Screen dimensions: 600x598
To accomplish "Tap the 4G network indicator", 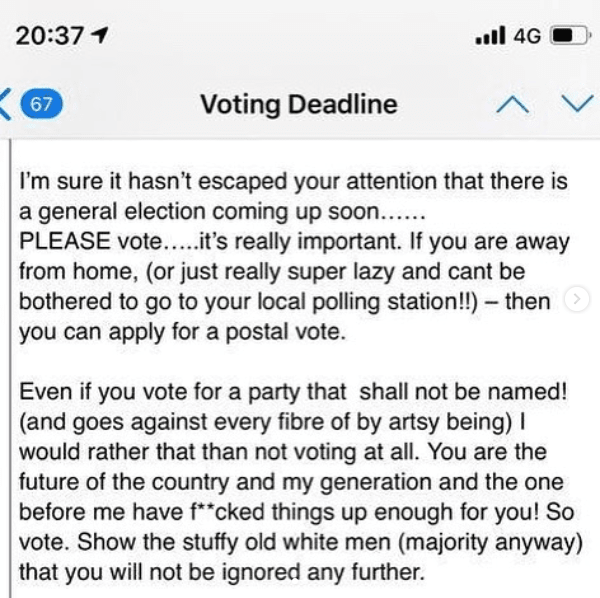I will (x=527, y=36).
